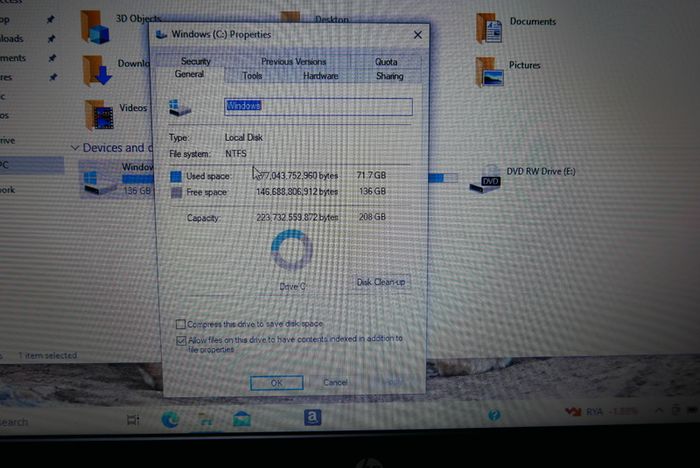Viewport: 700px width, 468px height.
Task: Click the Capacity 208 GB value
Action: pos(372,217)
